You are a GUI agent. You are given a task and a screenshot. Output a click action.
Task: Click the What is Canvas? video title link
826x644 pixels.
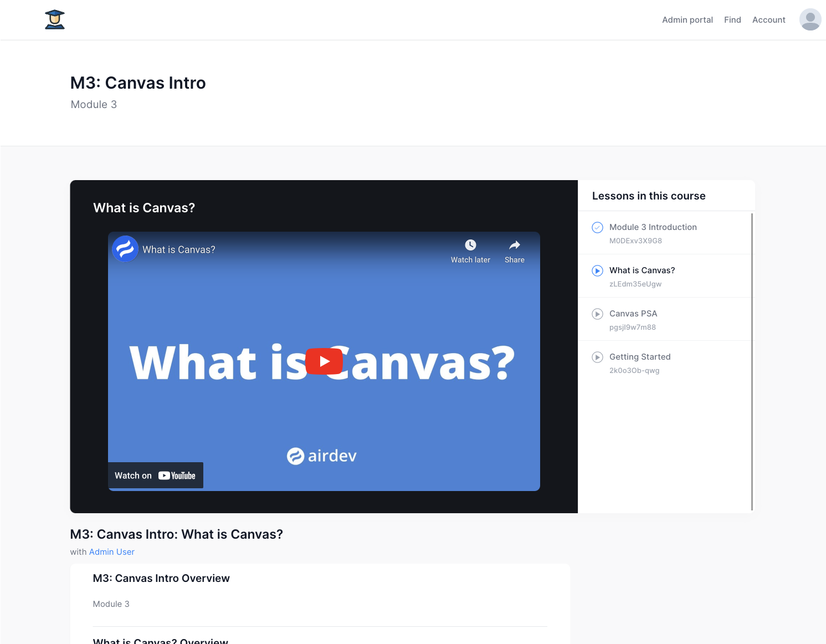(179, 250)
